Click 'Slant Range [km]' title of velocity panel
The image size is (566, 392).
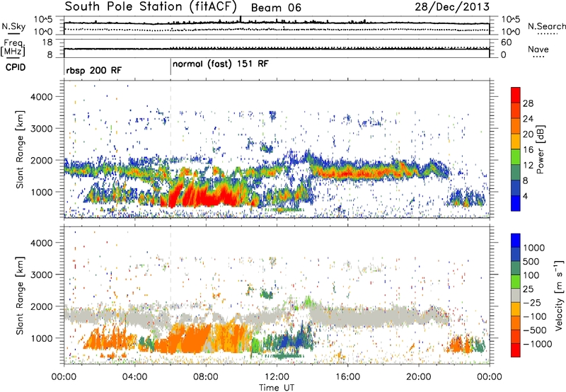(x=20, y=295)
